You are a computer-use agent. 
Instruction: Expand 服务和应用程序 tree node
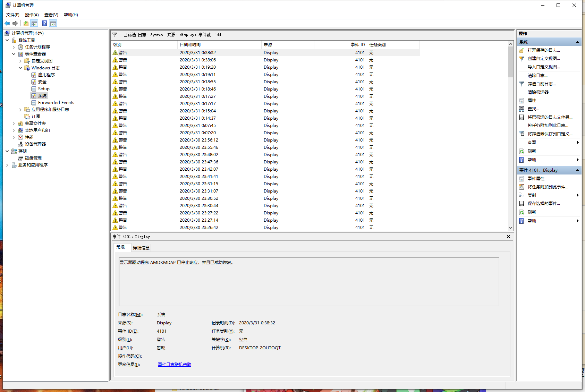click(x=7, y=165)
